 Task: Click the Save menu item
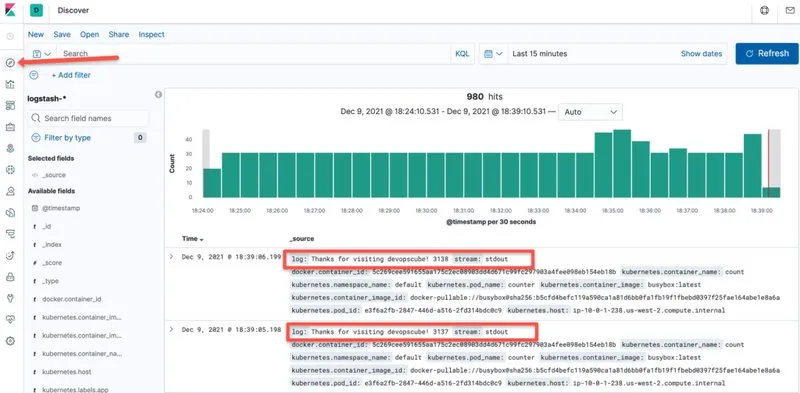pyautogui.click(x=62, y=35)
